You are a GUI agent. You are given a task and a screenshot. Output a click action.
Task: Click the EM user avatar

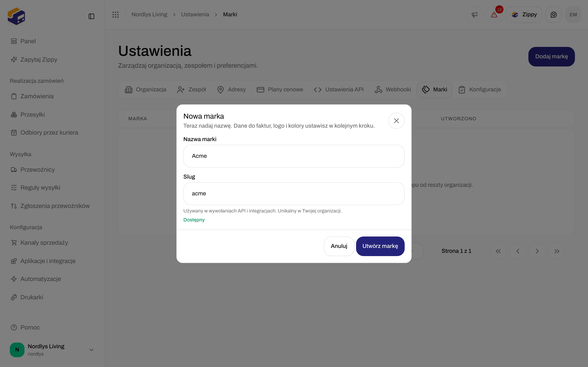coord(573,15)
